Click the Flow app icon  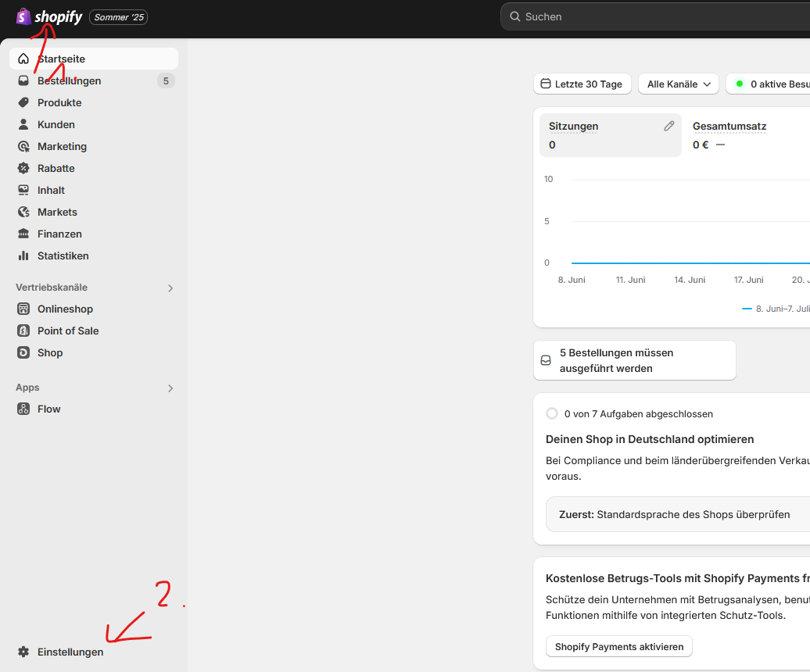pos(23,409)
